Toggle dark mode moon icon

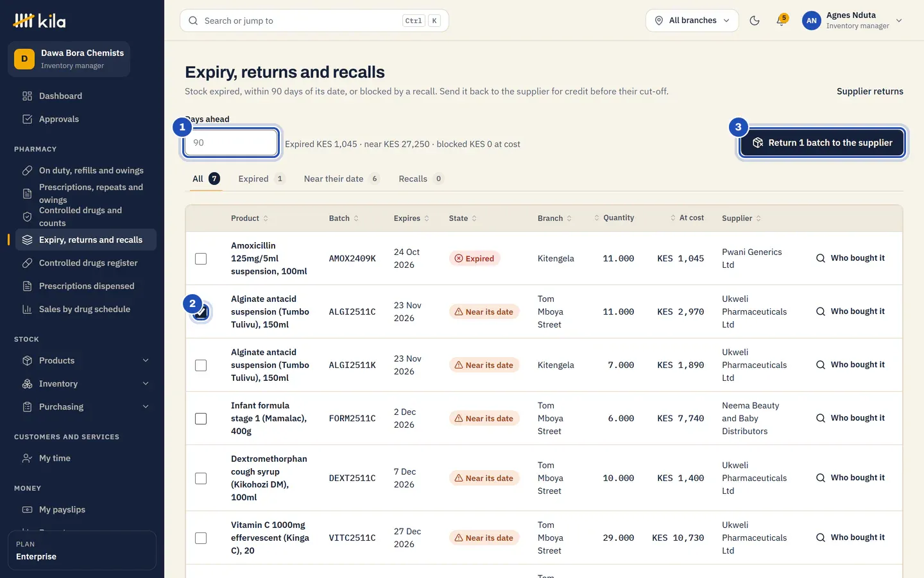(755, 21)
